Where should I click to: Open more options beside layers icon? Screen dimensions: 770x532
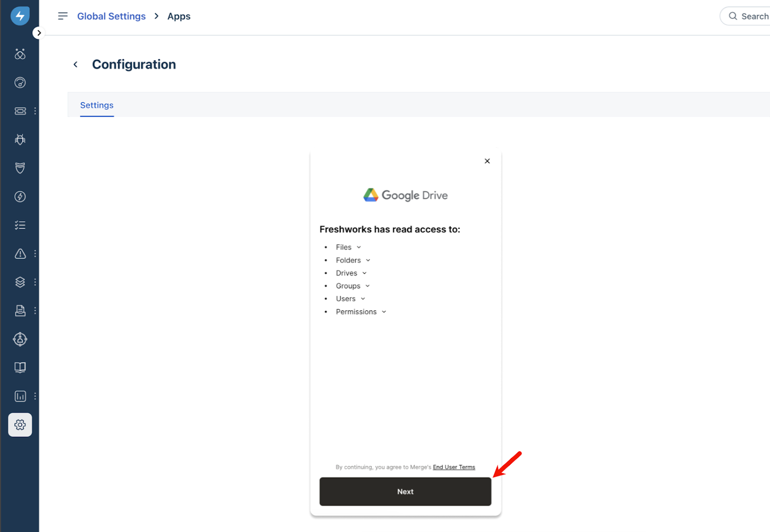[x=35, y=282]
